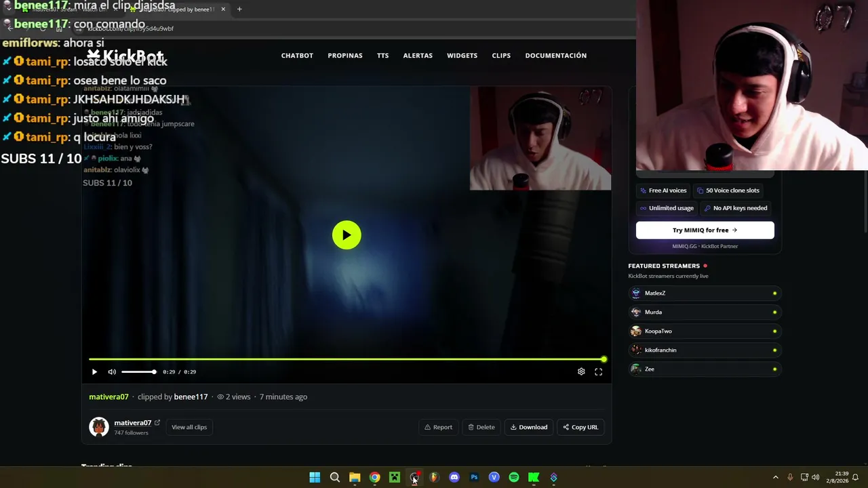
Task: Open FL Studio from the taskbar
Action: [434, 477]
